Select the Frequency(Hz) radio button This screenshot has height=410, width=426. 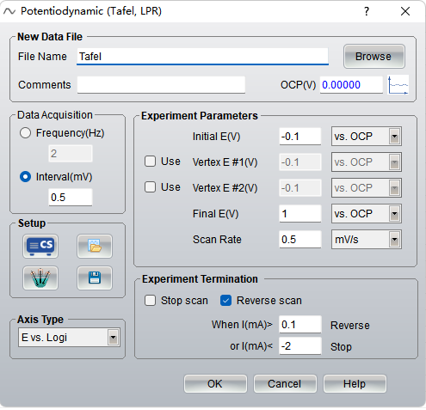[x=25, y=133]
